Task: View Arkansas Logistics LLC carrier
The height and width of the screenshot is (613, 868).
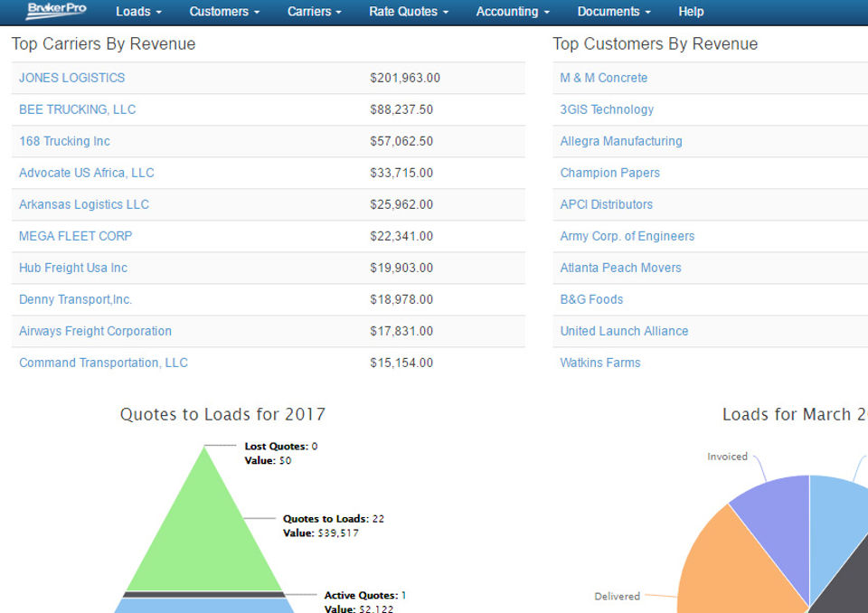Action: tap(83, 204)
